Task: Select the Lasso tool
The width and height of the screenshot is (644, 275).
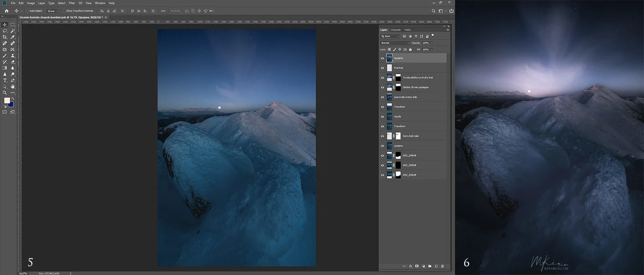Action: 5,31
